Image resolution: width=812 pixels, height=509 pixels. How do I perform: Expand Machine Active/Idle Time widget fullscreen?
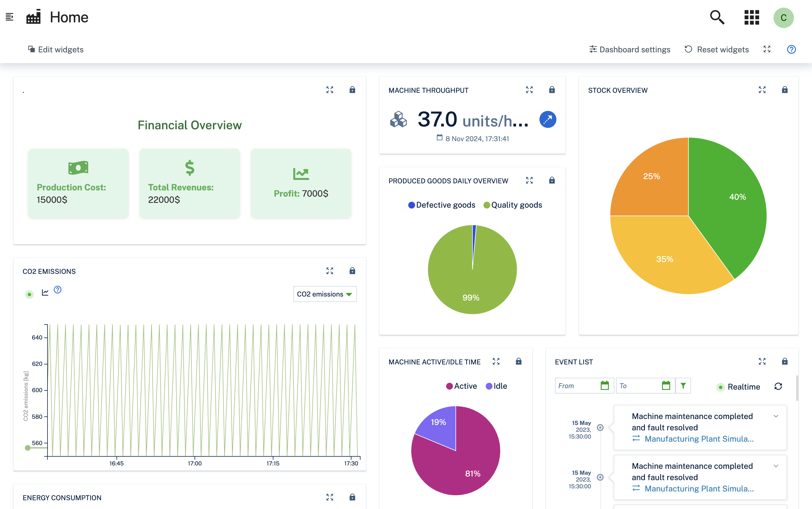pyautogui.click(x=496, y=361)
